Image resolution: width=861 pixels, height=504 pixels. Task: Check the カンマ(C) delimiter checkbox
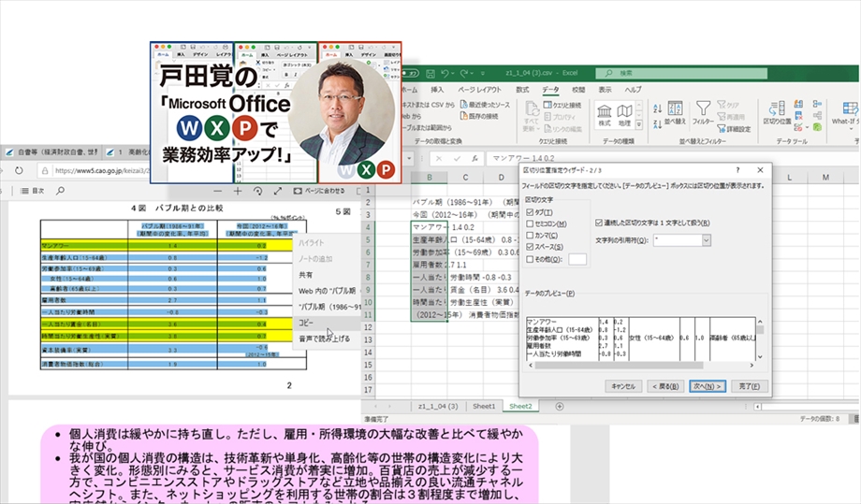530,236
